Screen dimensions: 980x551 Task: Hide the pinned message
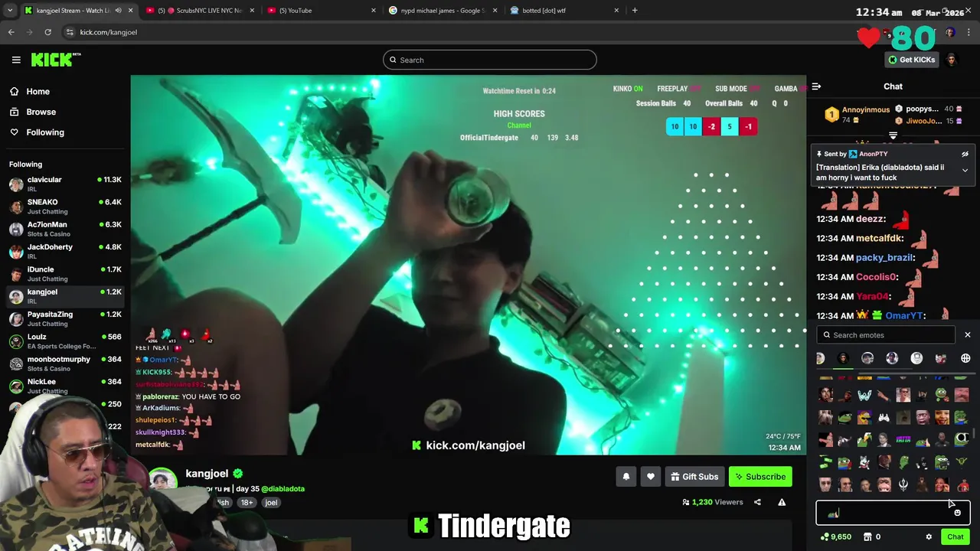[965, 154]
